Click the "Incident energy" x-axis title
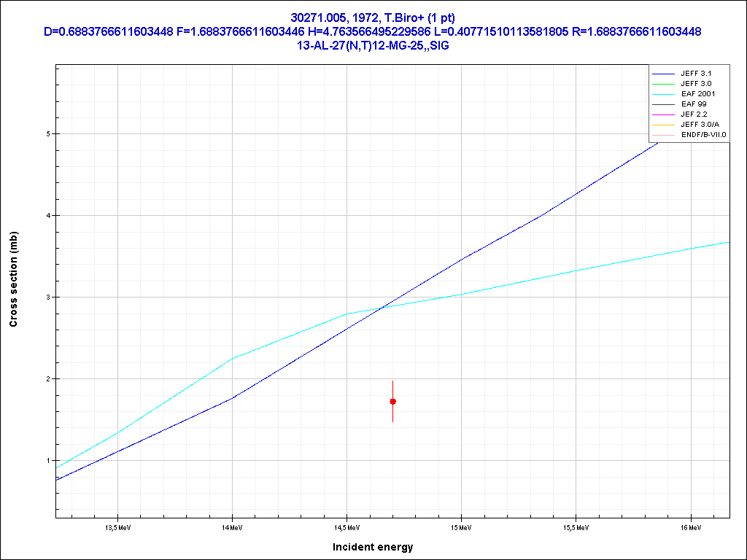747x560 pixels. point(373,547)
